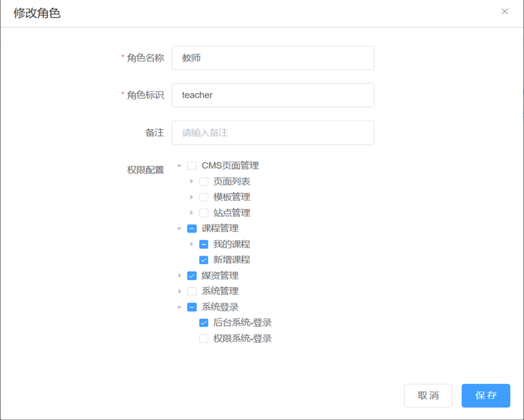Expand the 系统管理 node

(179, 292)
